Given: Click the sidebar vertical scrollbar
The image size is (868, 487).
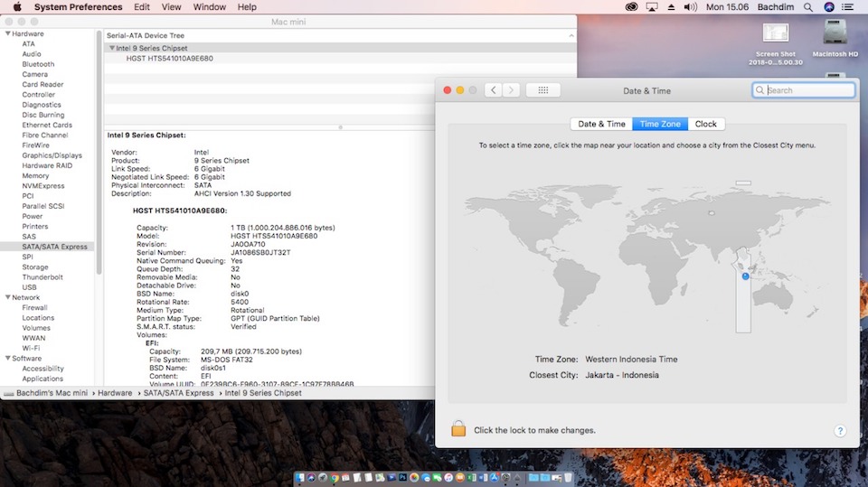Looking at the screenshot, I should [x=99, y=152].
